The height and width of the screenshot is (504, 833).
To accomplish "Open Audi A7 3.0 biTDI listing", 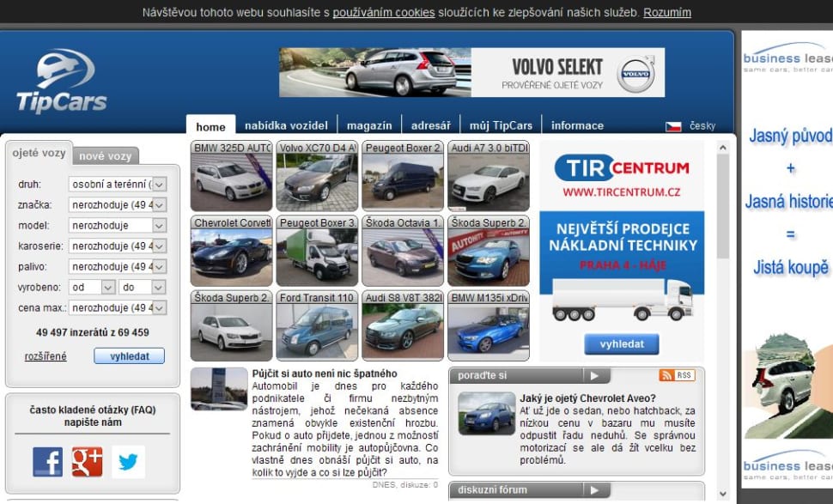I will [x=489, y=176].
